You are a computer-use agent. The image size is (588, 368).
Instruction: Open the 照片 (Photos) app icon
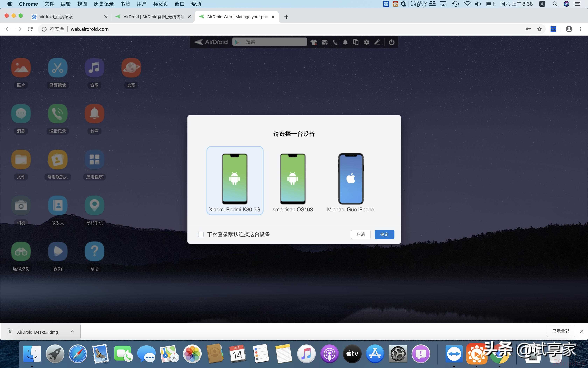[21, 68]
